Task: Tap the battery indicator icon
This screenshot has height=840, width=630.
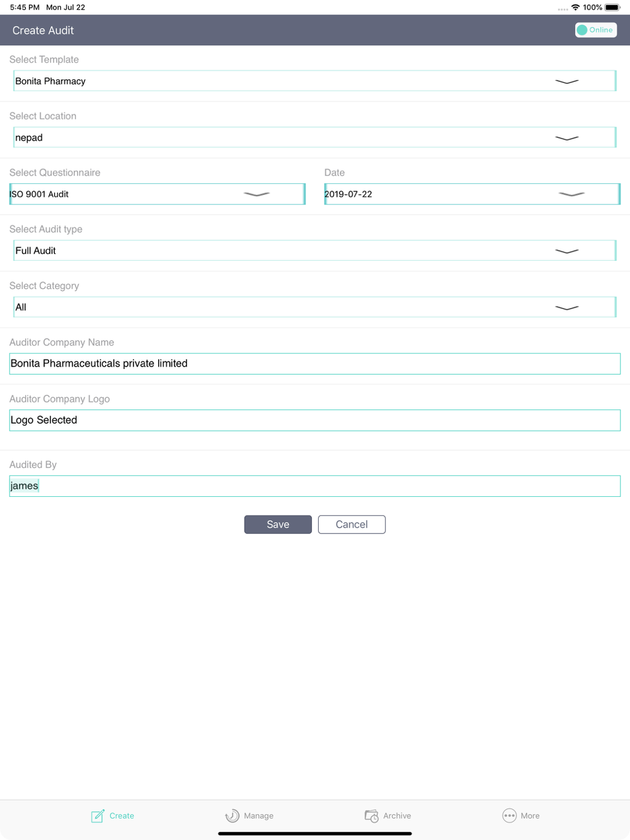Action: [x=612, y=8]
